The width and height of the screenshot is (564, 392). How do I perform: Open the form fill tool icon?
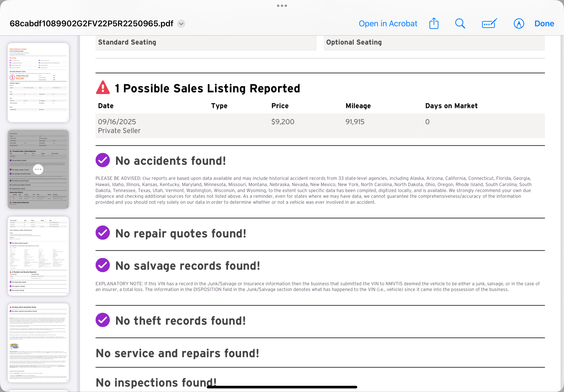click(489, 24)
